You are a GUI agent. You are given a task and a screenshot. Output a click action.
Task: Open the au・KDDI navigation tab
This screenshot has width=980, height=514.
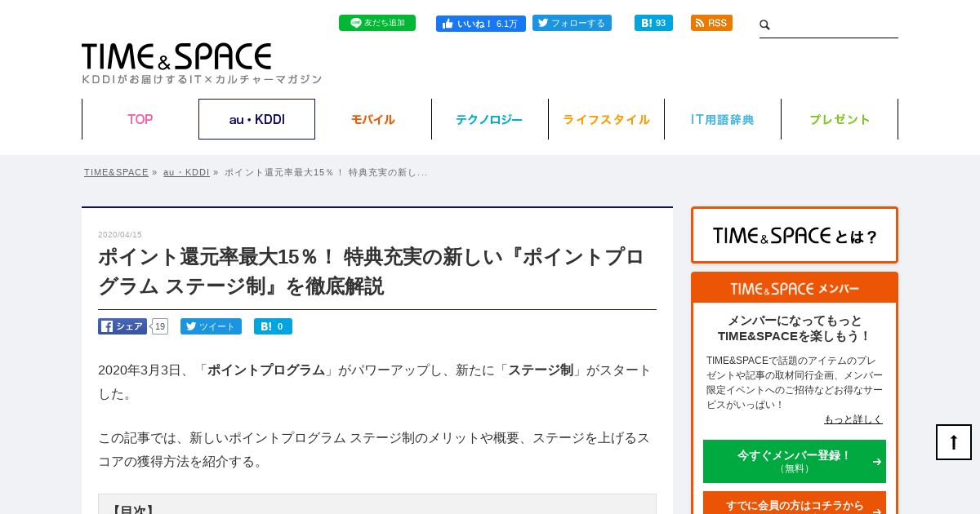coord(256,119)
